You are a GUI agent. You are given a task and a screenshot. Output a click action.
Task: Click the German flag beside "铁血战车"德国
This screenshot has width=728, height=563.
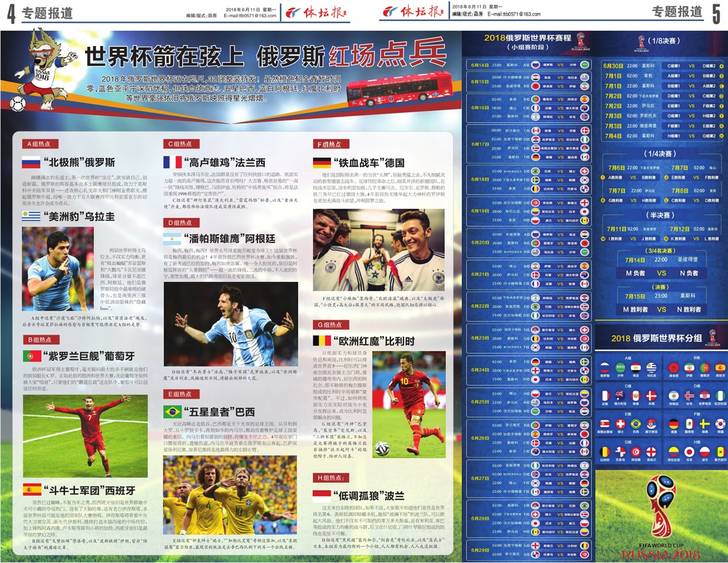[322, 163]
